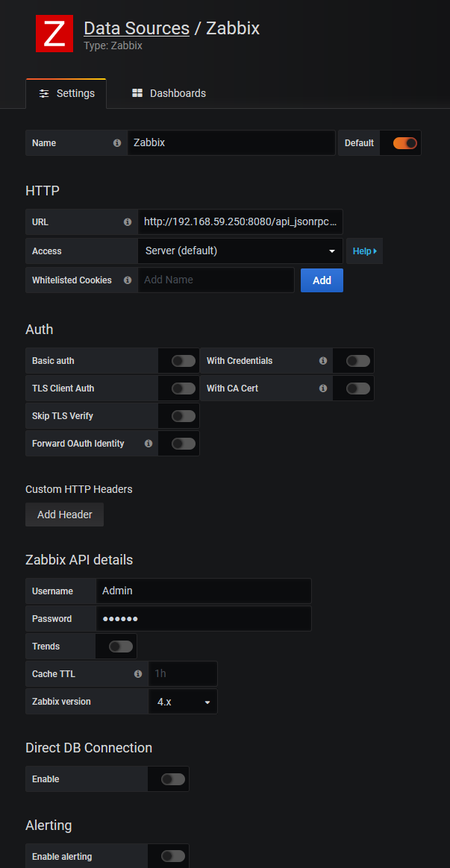The image size is (450, 868).
Task: Click the Whitelisted Cookies info icon
Action: point(128,280)
